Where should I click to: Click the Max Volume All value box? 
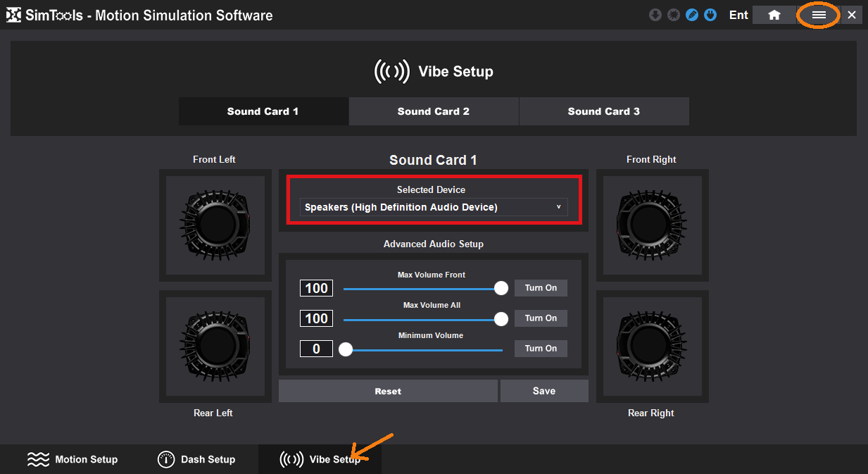pyautogui.click(x=316, y=318)
